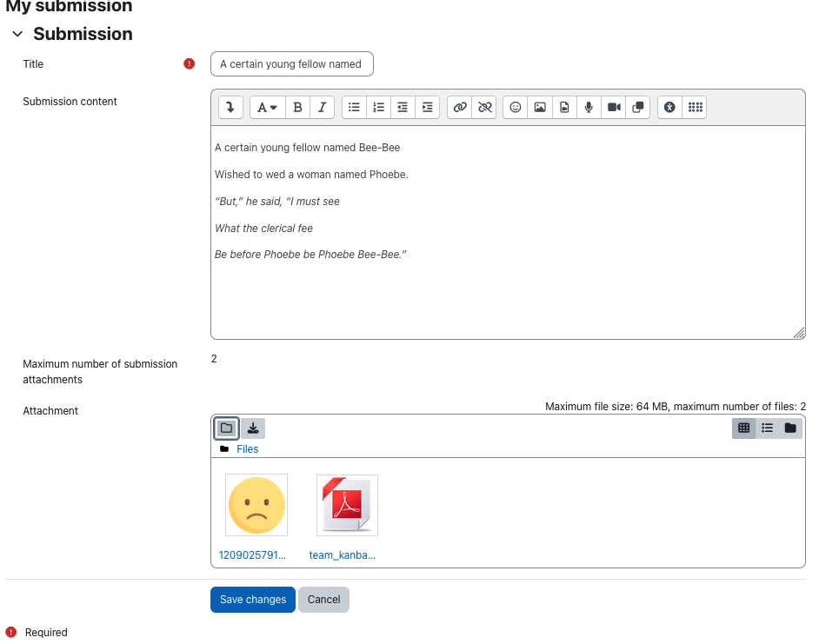Click the final line "Be before Phoebe be Phoebe Bee-Bee."
819x644 pixels.
click(310, 255)
